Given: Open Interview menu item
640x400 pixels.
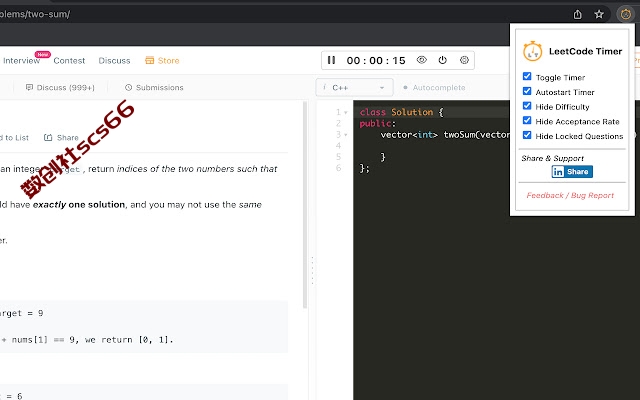Looking at the screenshot, I should click(21, 61).
